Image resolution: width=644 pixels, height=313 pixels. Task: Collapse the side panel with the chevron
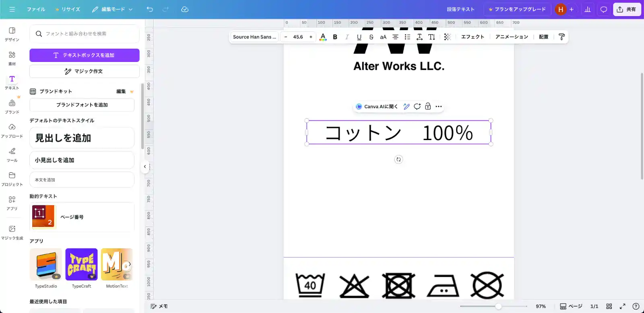(145, 167)
